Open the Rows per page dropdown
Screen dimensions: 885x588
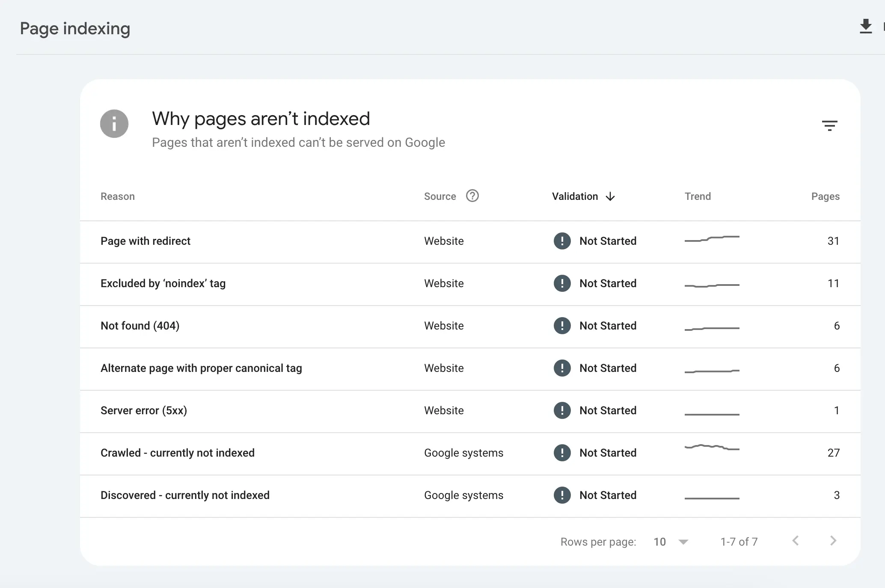671,542
